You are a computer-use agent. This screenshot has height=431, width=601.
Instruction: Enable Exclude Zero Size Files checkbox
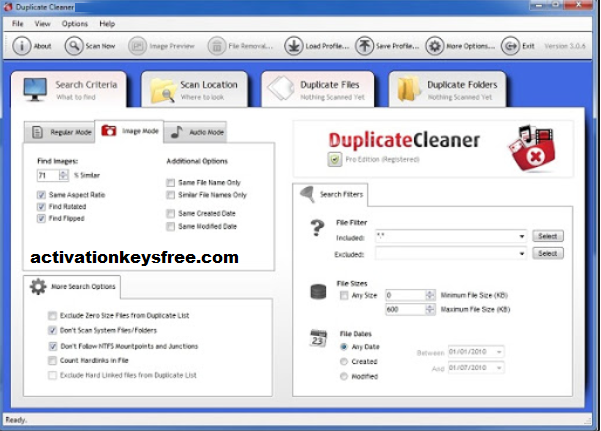(x=52, y=316)
